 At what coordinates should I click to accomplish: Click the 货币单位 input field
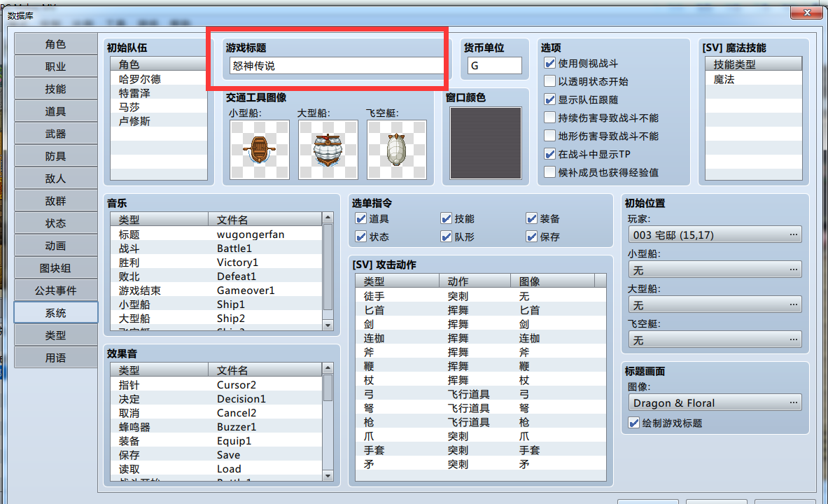tap(494, 66)
